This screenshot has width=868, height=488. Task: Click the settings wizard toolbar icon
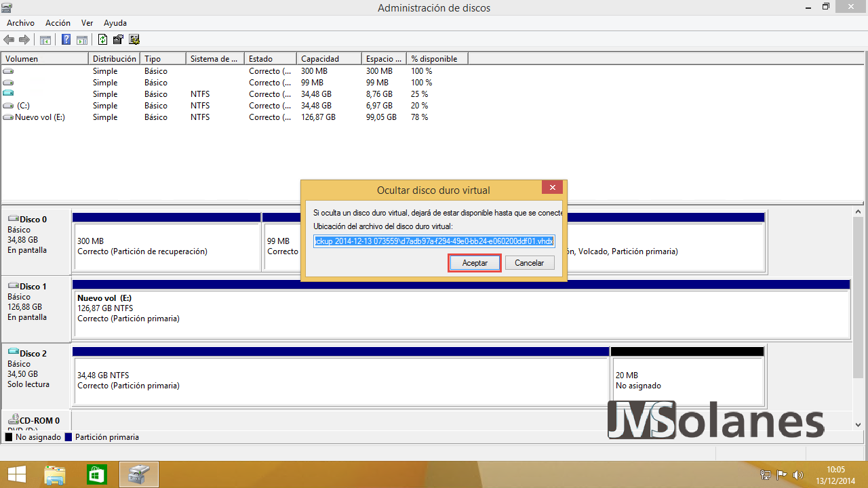[x=134, y=39]
